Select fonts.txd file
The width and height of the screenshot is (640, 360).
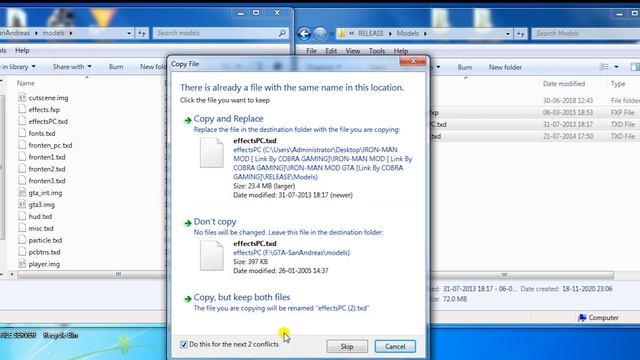click(42, 133)
